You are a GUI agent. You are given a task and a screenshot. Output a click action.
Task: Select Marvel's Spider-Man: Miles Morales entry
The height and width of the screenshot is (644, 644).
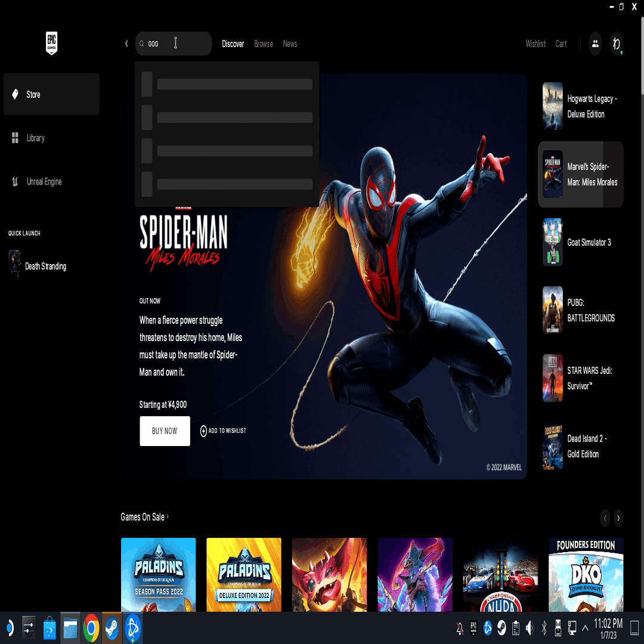point(581,174)
